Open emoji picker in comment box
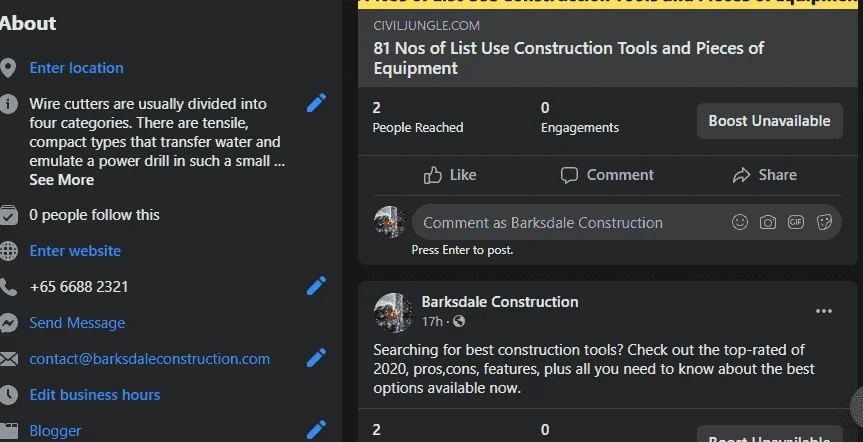863x442 pixels. click(x=740, y=222)
